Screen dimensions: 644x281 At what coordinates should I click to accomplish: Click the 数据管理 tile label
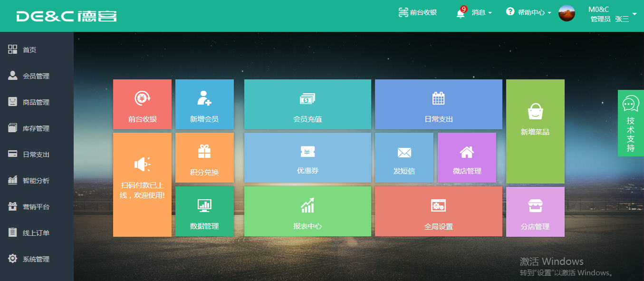[x=204, y=226]
